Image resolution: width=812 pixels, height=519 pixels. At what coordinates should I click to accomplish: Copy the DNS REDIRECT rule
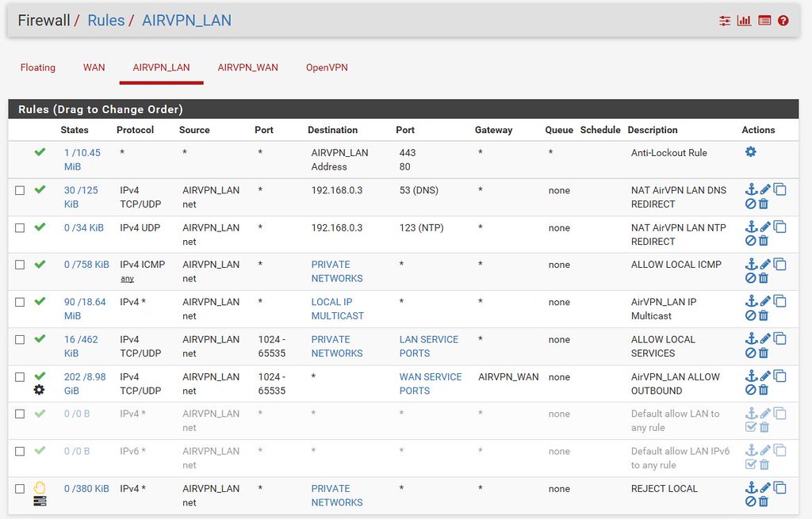pyautogui.click(x=780, y=189)
